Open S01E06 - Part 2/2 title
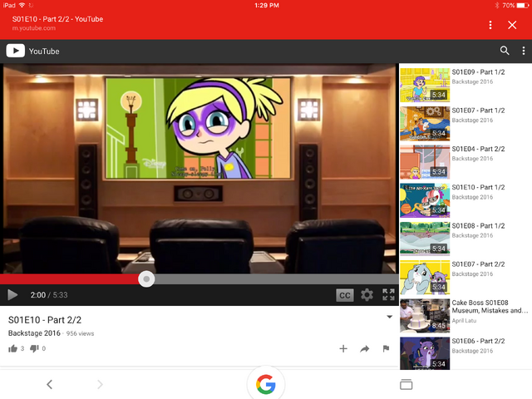 478,342
